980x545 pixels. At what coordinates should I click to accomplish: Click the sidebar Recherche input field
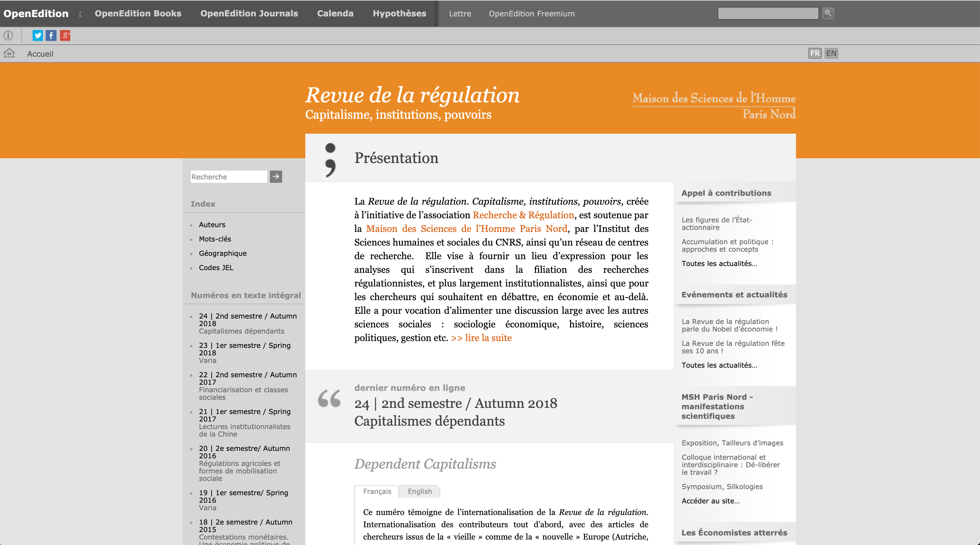coord(229,176)
